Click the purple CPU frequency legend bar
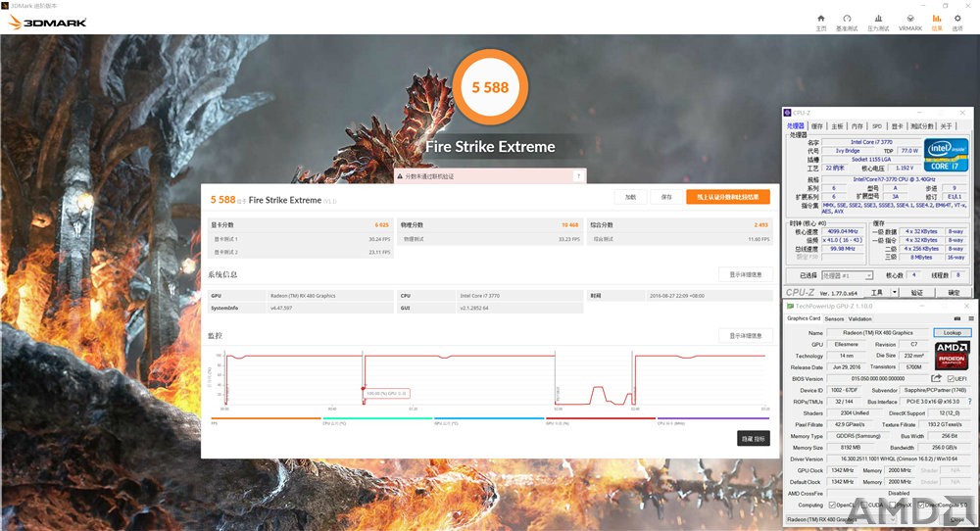The height and width of the screenshot is (531, 980). [x=713, y=418]
